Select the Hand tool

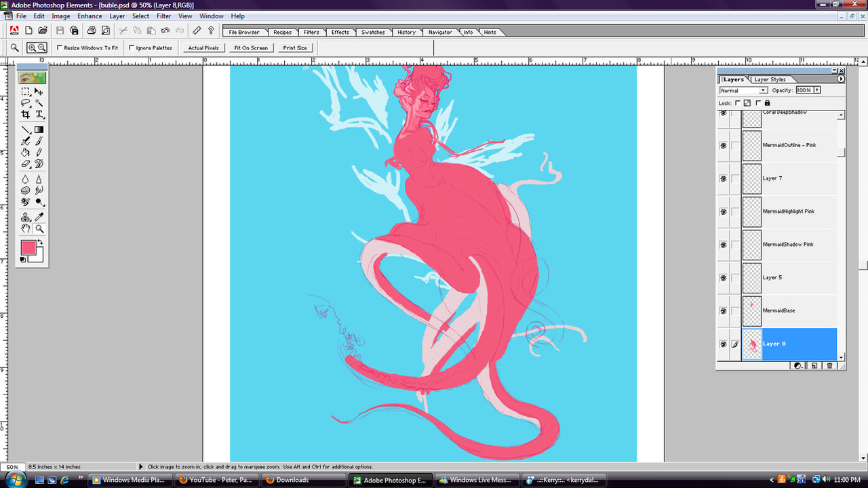[x=26, y=229]
